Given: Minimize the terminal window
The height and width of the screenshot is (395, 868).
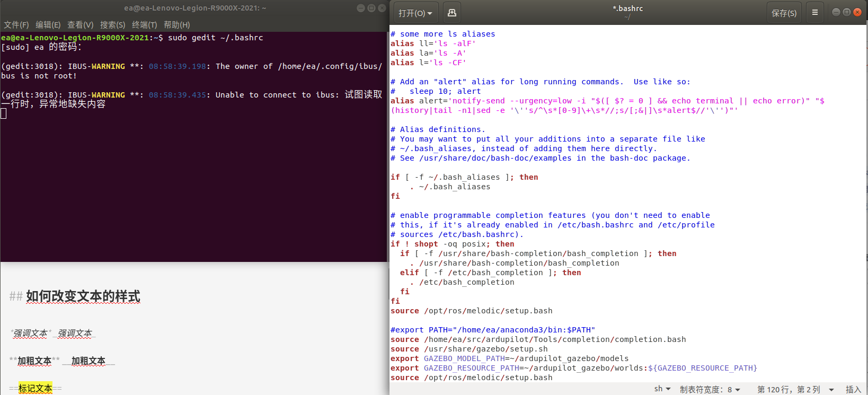Looking at the screenshot, I should tap(361, 8).
